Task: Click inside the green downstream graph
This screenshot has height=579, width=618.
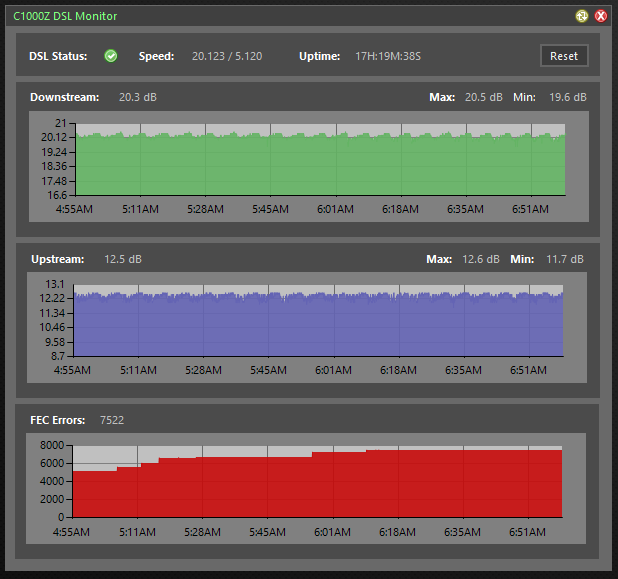Action: pyautogui.click(x=320, y=160)
